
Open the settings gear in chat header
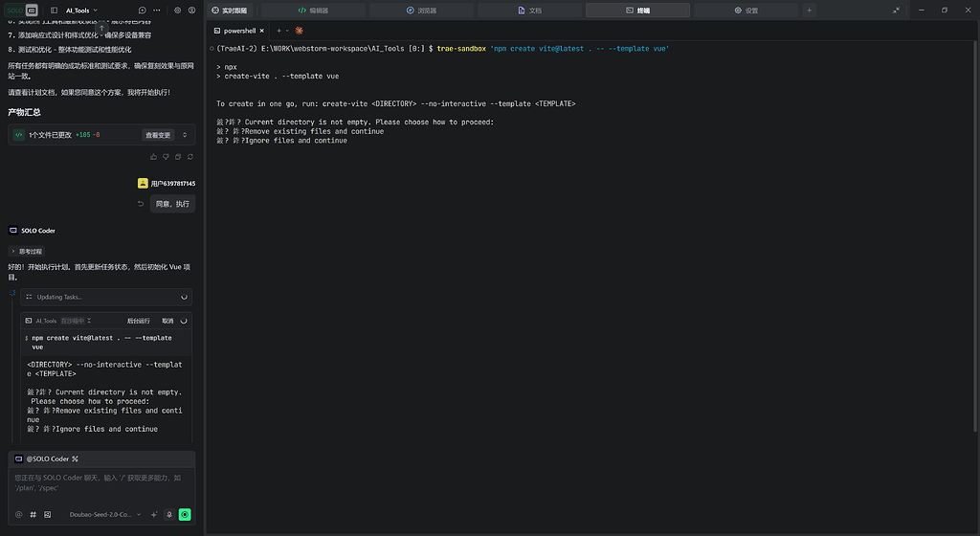tap(177, 10)
